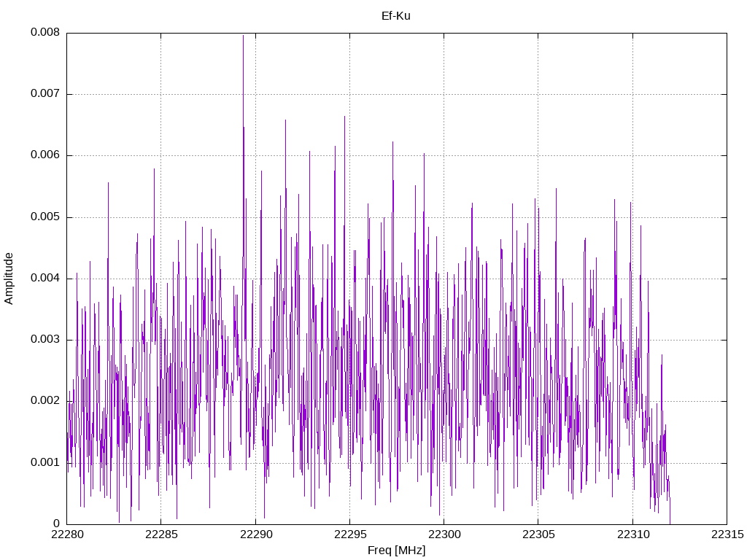Screen dimensions: 747x560
Task: Click the 0.006 y-axis tick label
Action: click(x=45, y=155)
